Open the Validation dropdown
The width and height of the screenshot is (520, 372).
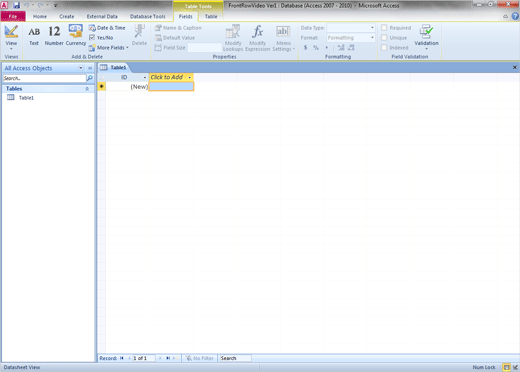[426, 37]
